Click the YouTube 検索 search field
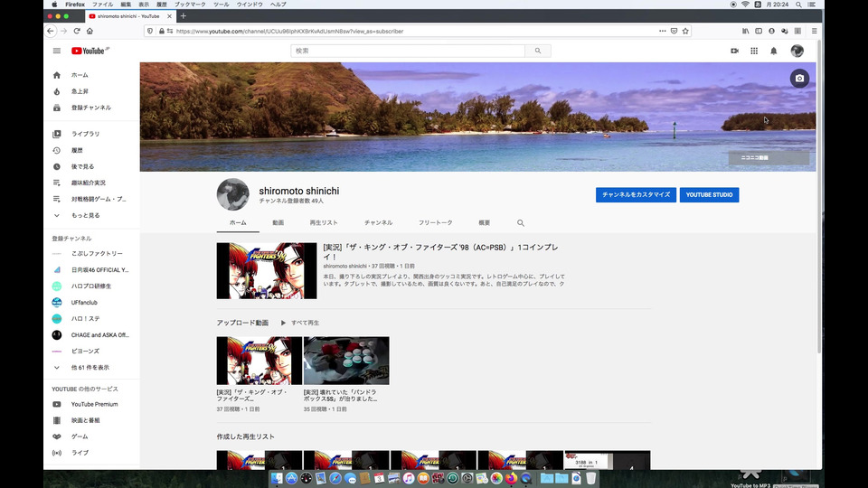The image size is (868, 488). click(408, 51)
